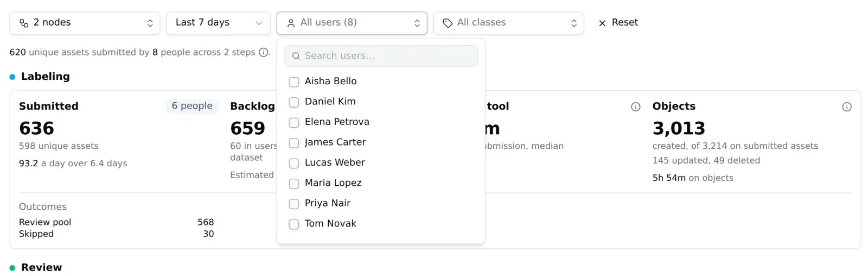Click the person icon in users filter
Viewport: 868px width, 276px height.
[291, 23]
